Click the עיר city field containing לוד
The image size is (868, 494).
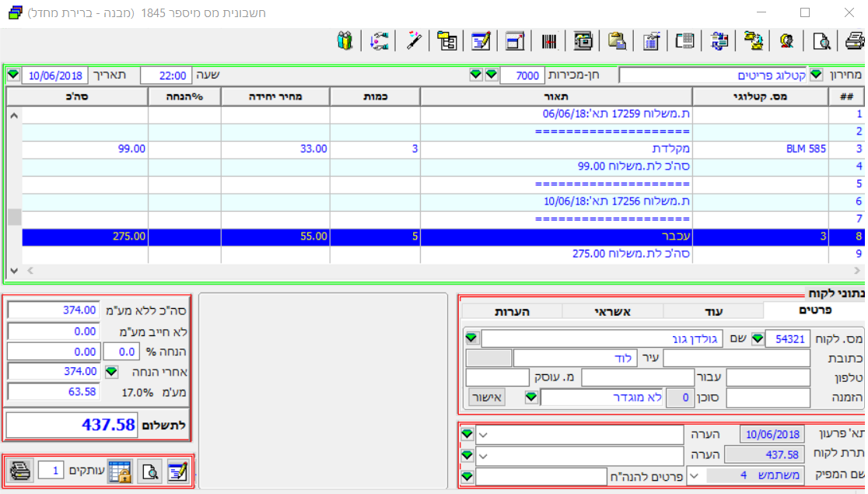pyautogui.click(x=575, y=359)
